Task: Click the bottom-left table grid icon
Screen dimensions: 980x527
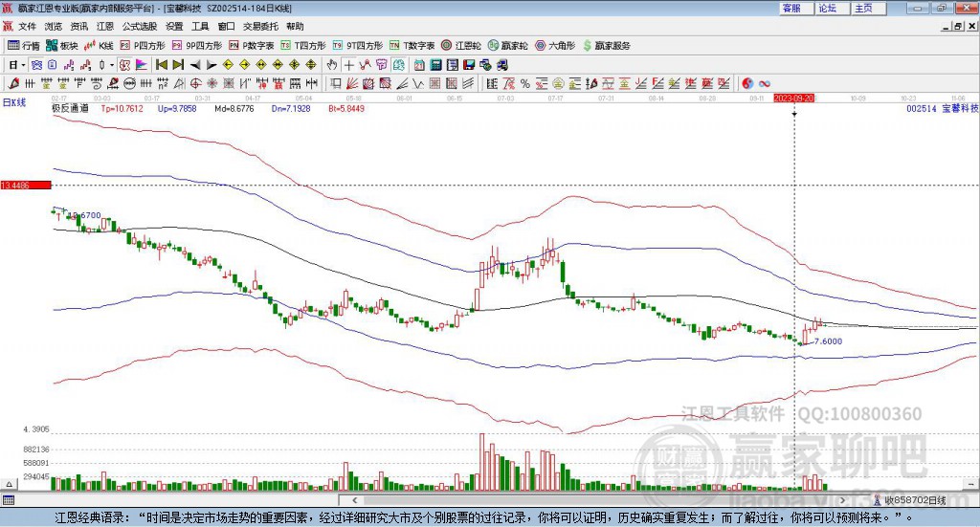Action: click(8, 500)
